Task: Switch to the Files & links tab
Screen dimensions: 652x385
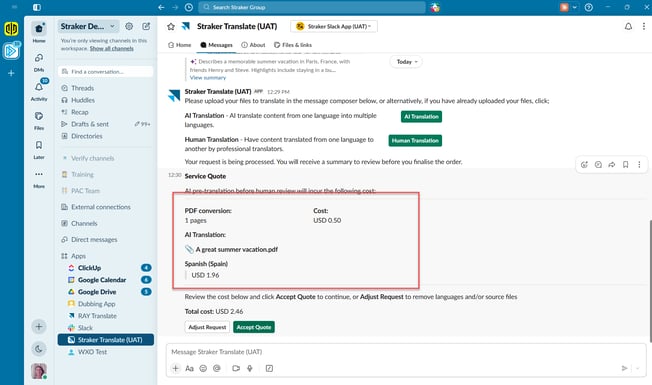Action: (x=293, y=45)
